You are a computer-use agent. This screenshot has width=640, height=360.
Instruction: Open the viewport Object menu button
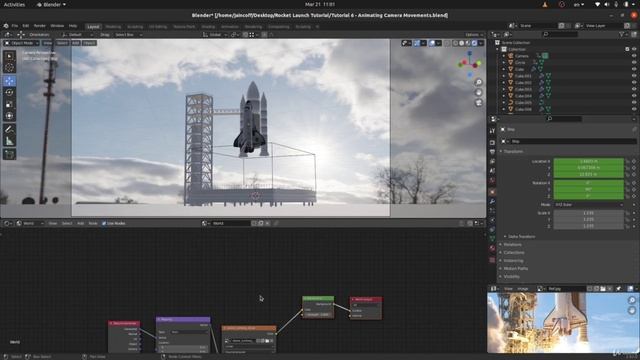coord(89,43)
